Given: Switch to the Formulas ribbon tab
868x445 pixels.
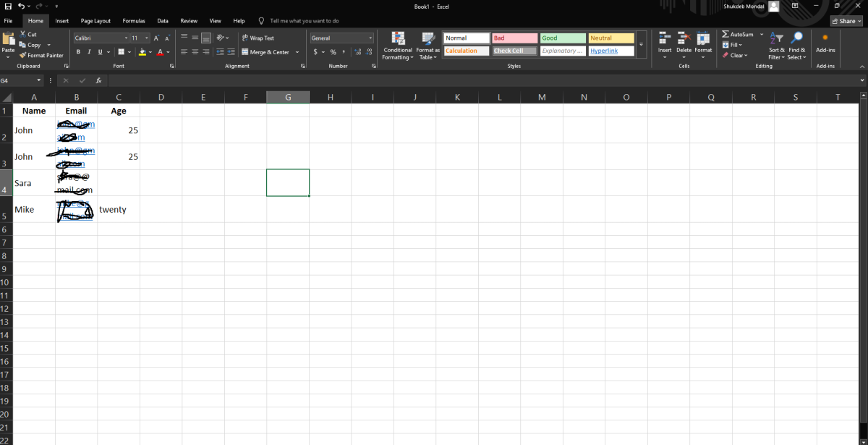Looking at the screenshot, I should (x=133, y=21).
